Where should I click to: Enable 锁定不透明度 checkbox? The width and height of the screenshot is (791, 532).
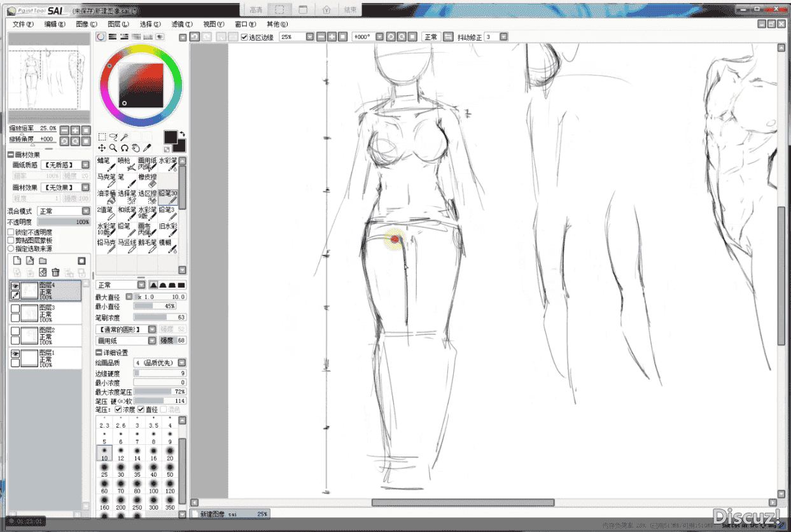11,233
